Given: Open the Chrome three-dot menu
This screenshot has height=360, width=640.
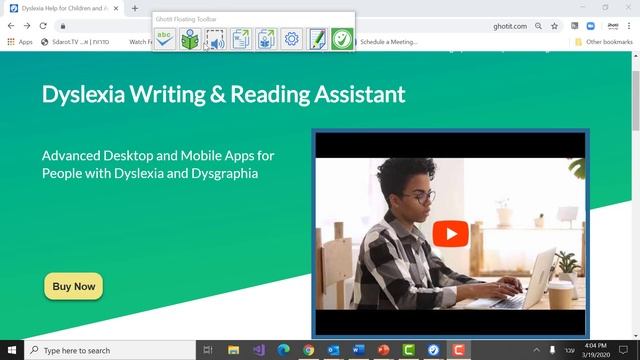Looking at the screenshot, I should click(x=629, y=26).
